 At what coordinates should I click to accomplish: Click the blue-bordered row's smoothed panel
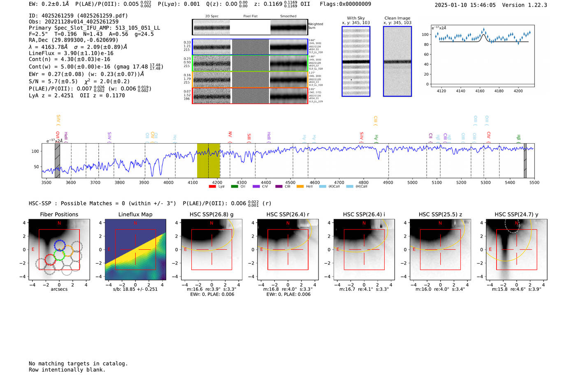[288, 47]
